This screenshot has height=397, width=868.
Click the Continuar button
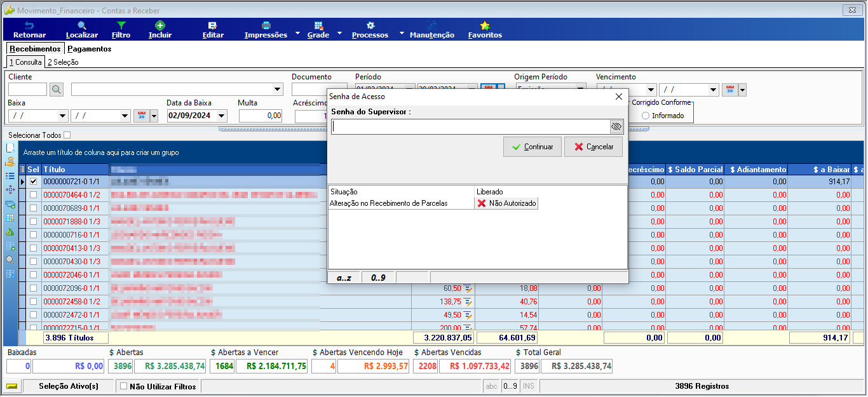(532, 147)
